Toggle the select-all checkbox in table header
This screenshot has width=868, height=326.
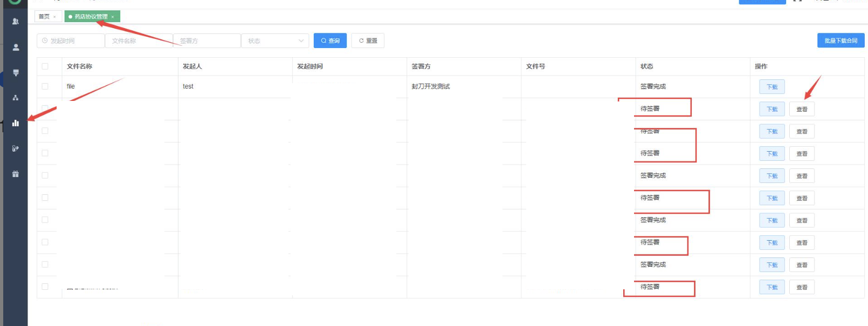click(45, 66)
